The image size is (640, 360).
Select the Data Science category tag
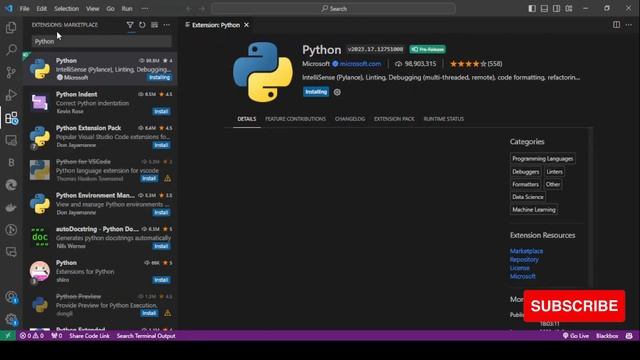point(527,197)
